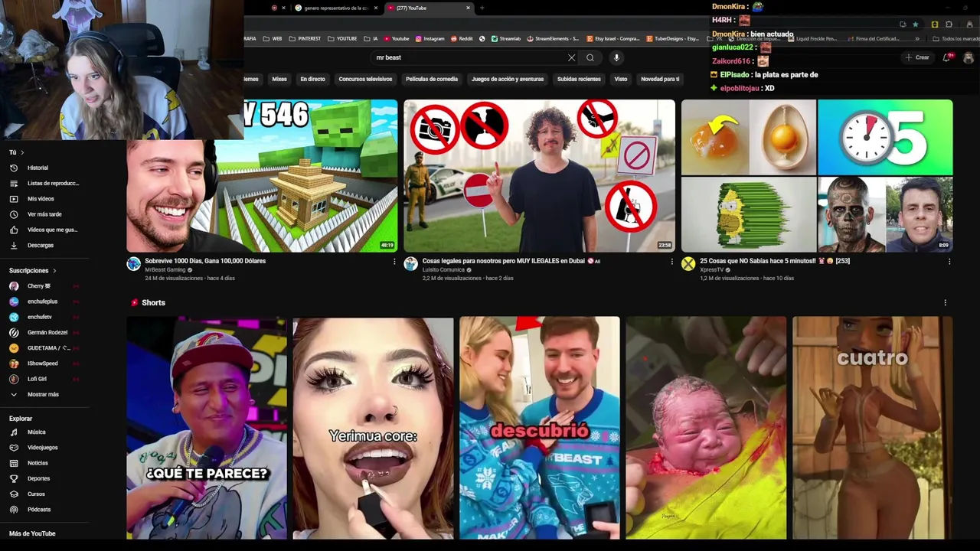This screenshot has height=551, width=980.
Task: Open Listas de reproducción in sidebar
Action: (44, 183)
